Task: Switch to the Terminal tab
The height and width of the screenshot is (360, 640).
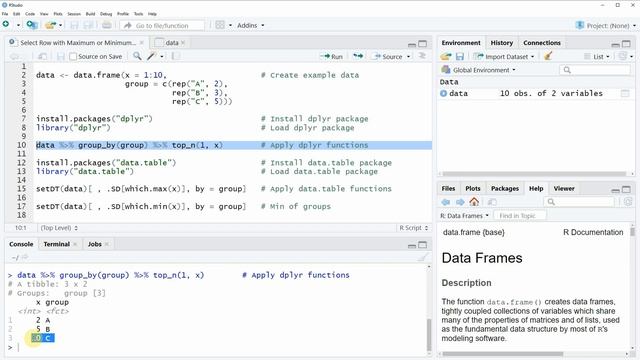Action: pyautogui.click(x=57, y=244)
